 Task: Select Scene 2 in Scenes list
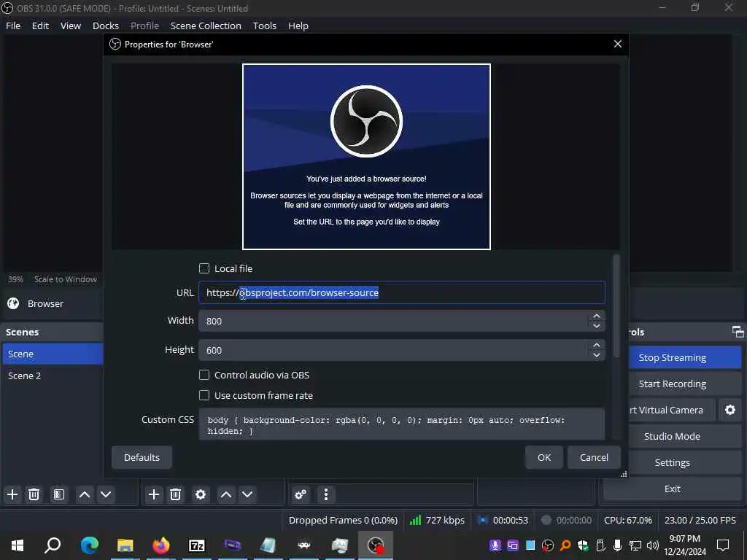pos(53,376)
